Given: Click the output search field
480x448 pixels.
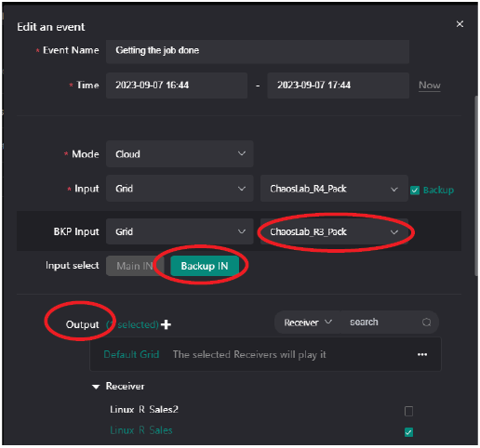Looking at the screenshot, I should (x=383, y=323).
